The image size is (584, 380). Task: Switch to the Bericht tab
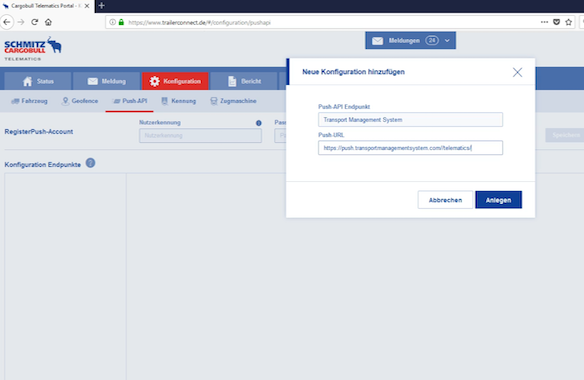[244, 81]
